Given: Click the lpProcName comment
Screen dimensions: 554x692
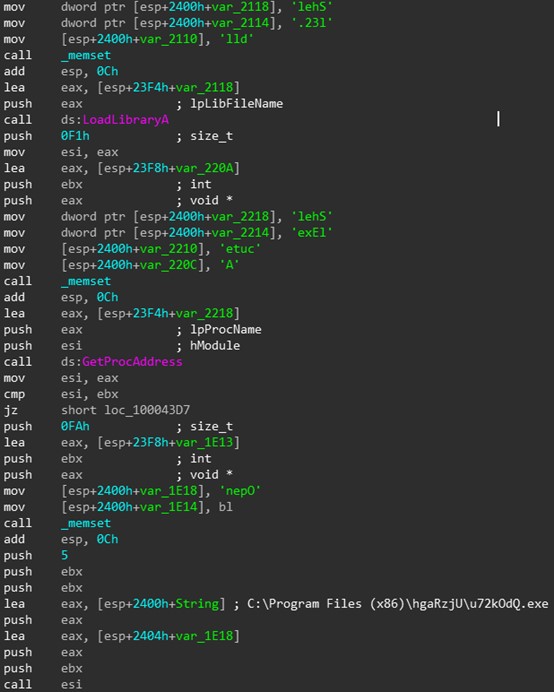Looking at the screenshot, I should [x=226, y=330].
